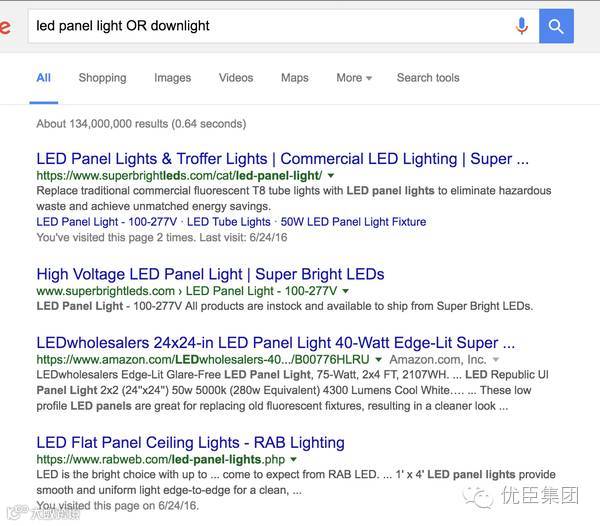This screenshot has width=600, height=526.
Task: Select the Videos tab
Action: click(236, 78)
